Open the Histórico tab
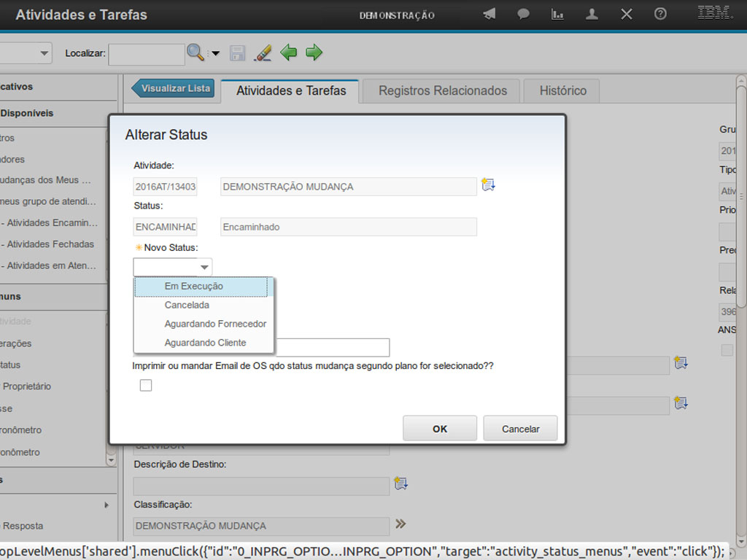747x560 pixels. pos(562,91)
